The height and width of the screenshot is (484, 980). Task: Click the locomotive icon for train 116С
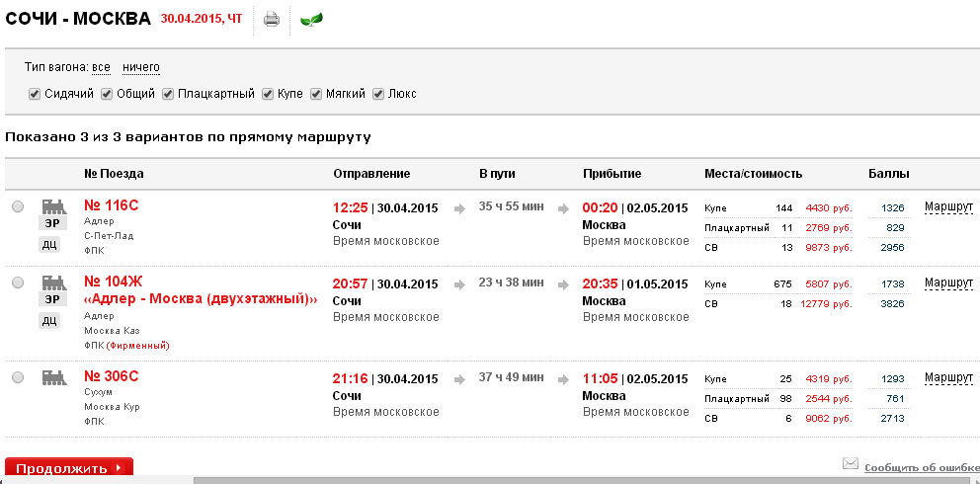52,205
